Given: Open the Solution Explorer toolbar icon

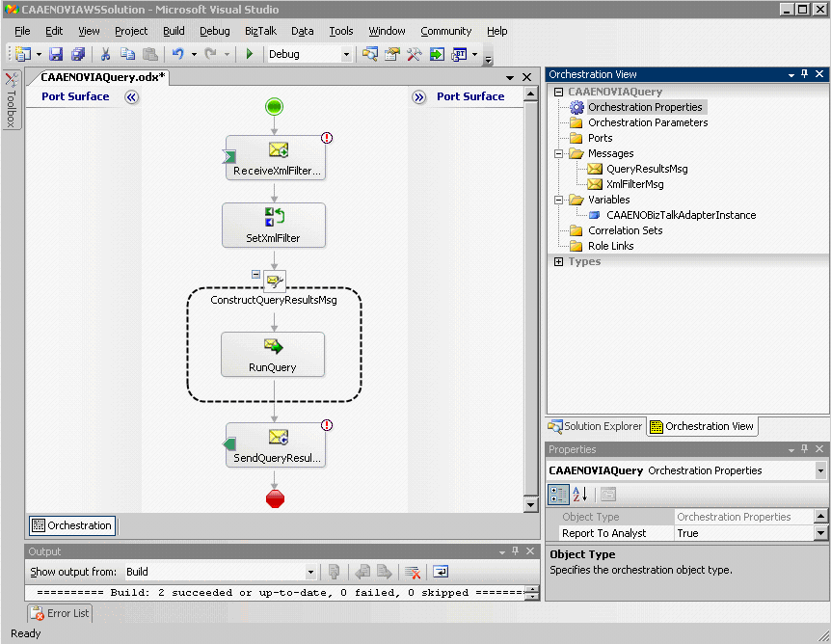Looking at the screenshot, I should coord(370,54).
